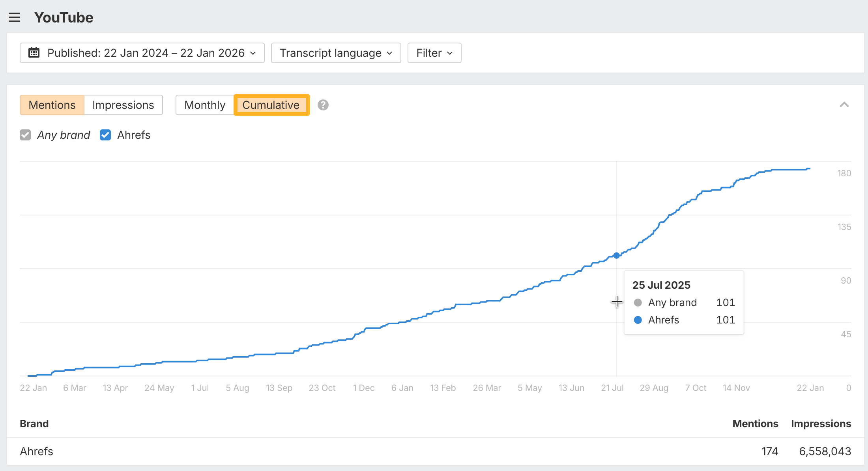Click the Brand column header
The width and height of the screenshot is (868, 471).
click(34, 424)
